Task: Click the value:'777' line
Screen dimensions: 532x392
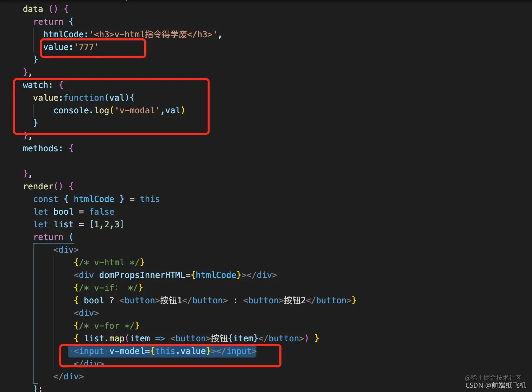Action: click(71, 47)
